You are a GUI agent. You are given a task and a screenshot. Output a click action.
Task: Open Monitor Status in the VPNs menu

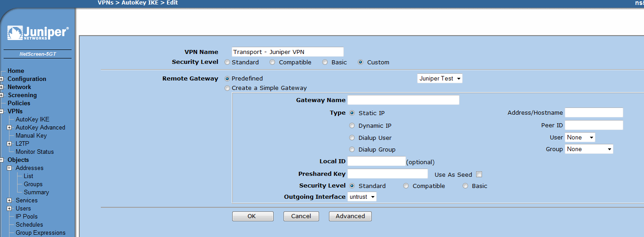click(x=34, y=152)
